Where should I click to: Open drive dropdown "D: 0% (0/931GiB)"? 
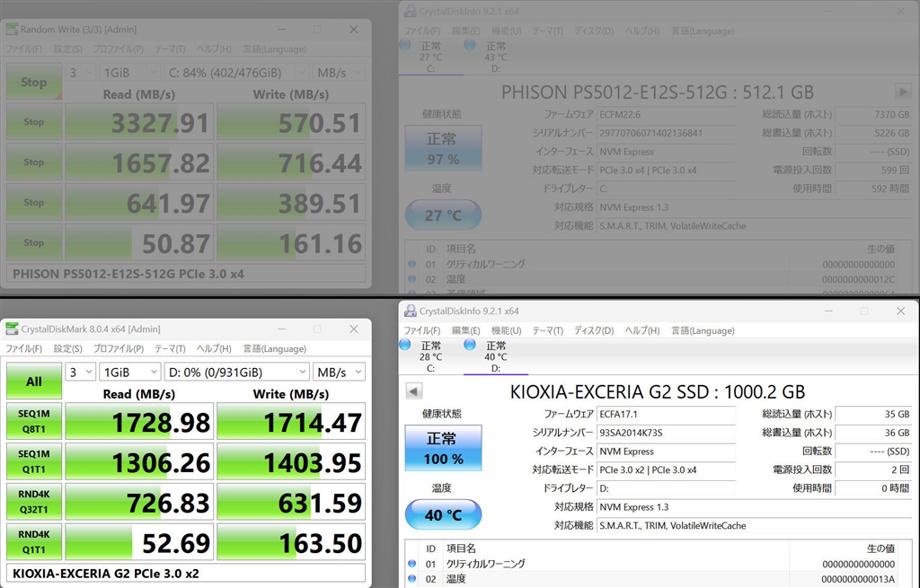click(236, 372)
